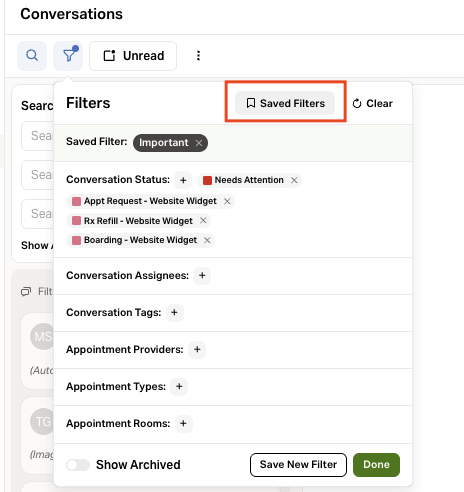Viewport: 464px width, 492px height.
Task: Remove Appt Request - Website Widget status
Action: pos(227,201)
